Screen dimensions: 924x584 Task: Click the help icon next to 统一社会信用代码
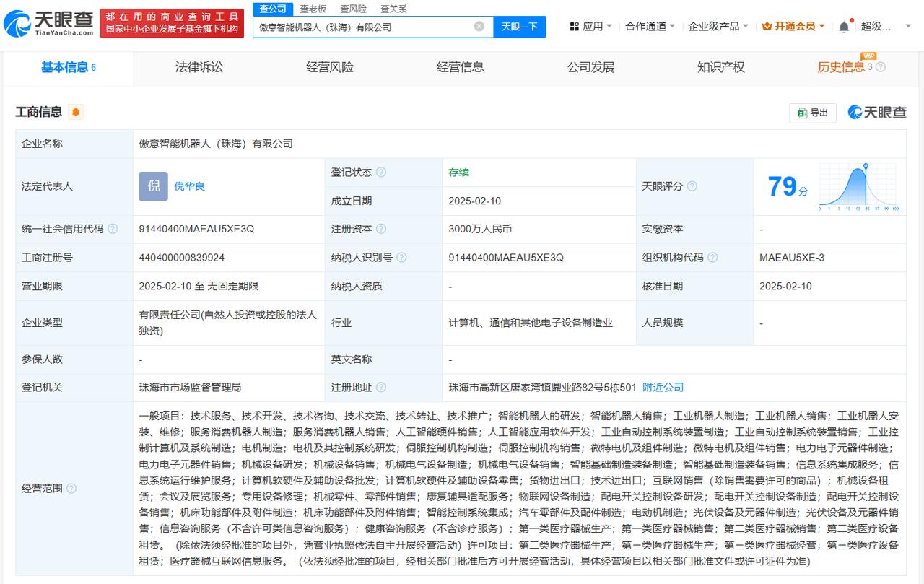[x=113, y=229]
